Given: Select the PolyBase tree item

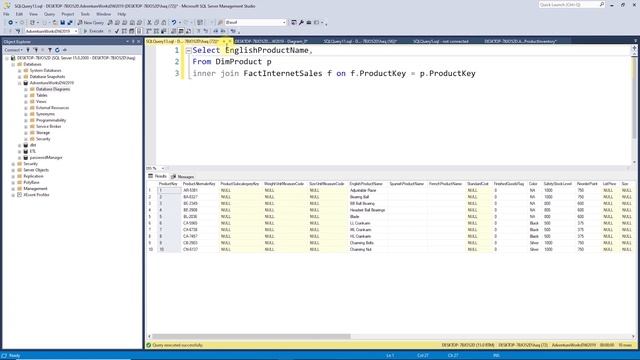Looking at the screenshot, I should click(31, 182).
